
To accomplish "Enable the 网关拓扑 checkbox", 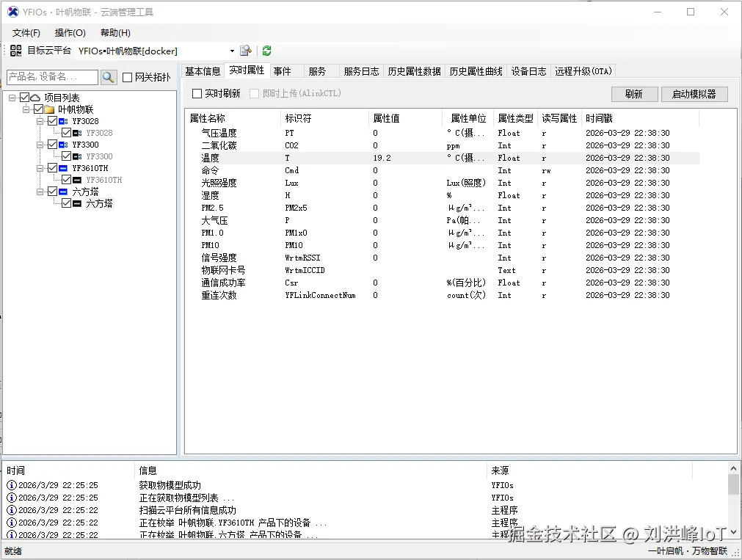I will pyautogui.click(x=128, y=77).
